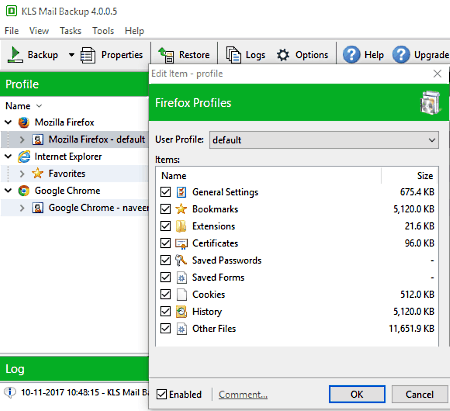Click the Saved Passwords keys icon
The height and width of the screenshot is (411, 450).
pos(181,260)
